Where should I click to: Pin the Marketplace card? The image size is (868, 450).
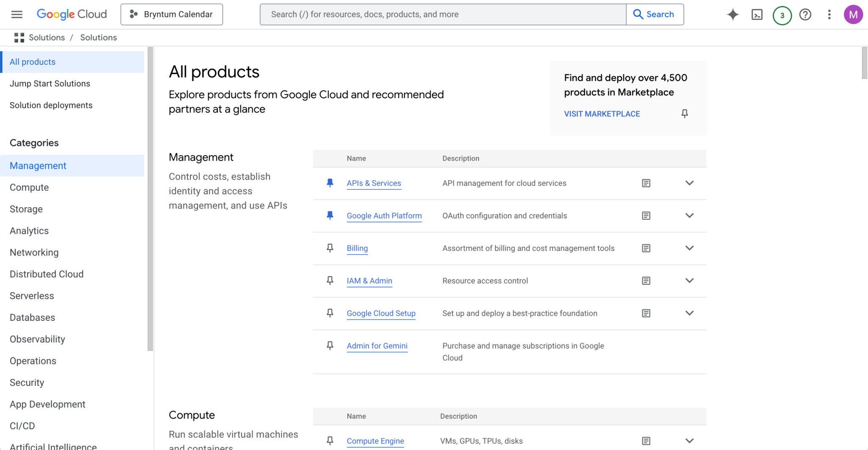click(684, 114)
